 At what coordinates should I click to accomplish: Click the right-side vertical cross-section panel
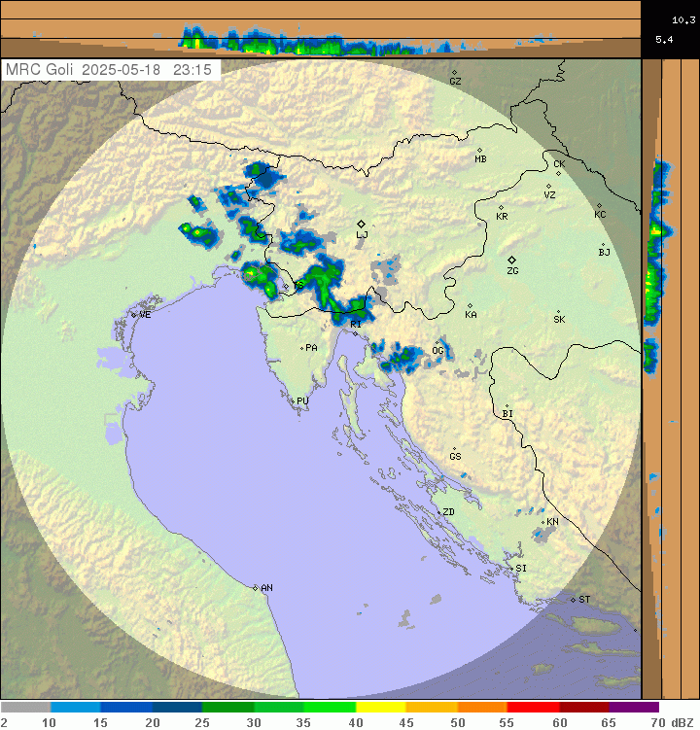click(671, 378)
